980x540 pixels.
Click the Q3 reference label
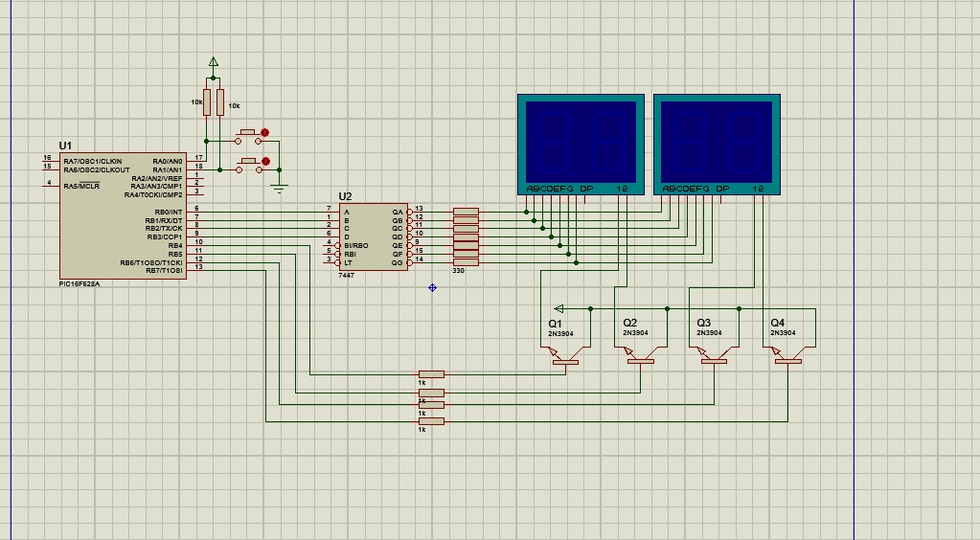tap(704, 323)
